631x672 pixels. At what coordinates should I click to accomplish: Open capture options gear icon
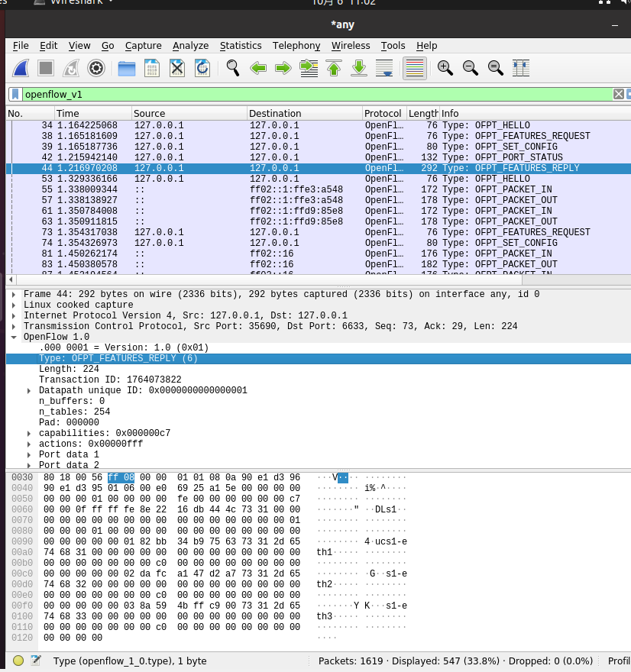[96, 68]
